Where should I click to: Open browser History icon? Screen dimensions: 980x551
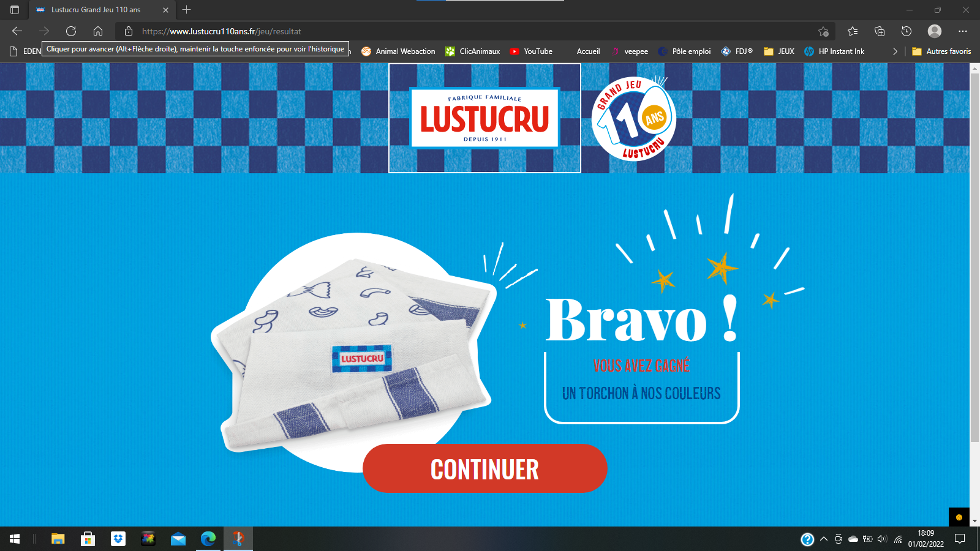907,31
